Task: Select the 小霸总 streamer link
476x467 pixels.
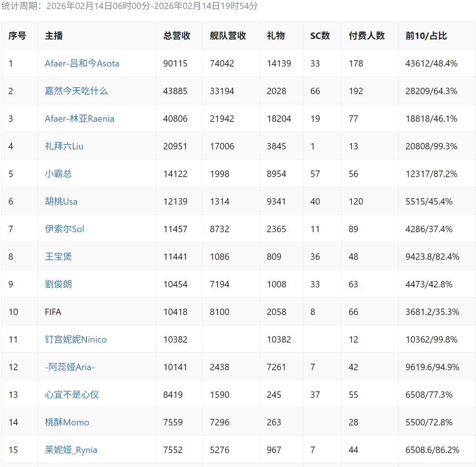Action: (x=58, y=174)
